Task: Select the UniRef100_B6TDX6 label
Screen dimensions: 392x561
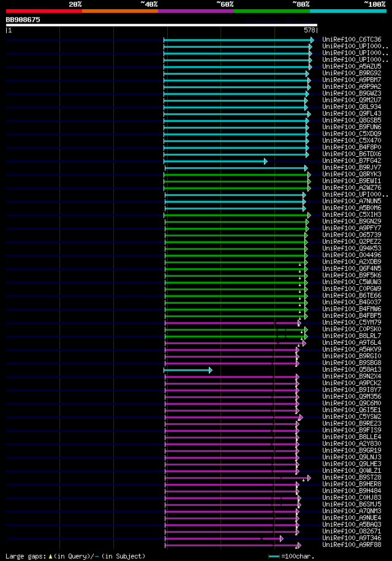Action: tap(352, 154)
